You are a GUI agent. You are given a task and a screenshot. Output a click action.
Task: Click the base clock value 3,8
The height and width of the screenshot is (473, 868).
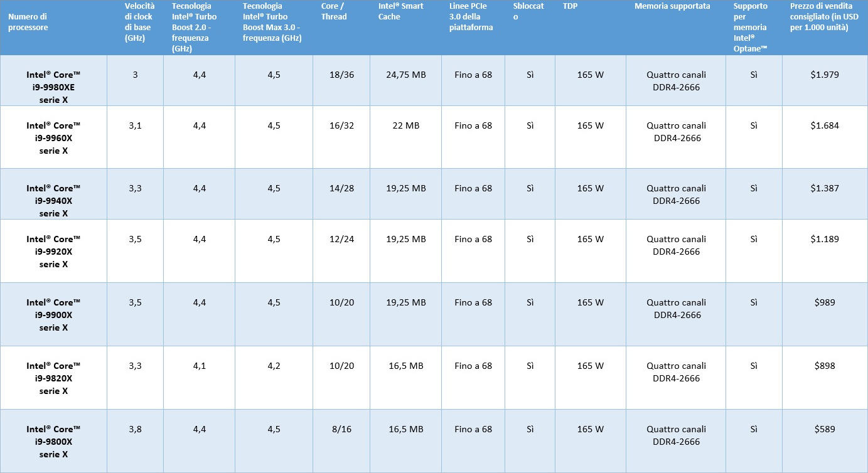[x=135, y=429]
